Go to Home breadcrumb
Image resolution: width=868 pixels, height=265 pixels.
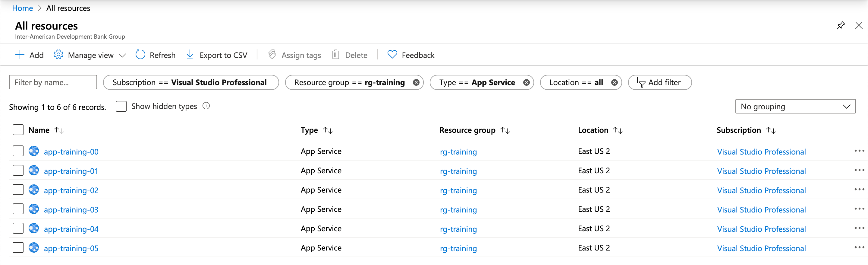point(23,8)
